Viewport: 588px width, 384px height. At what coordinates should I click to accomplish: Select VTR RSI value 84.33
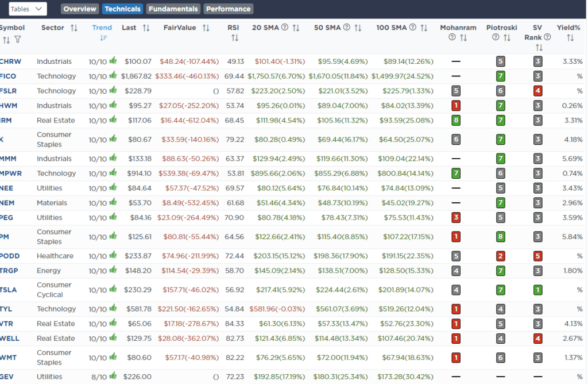point(235,324)
